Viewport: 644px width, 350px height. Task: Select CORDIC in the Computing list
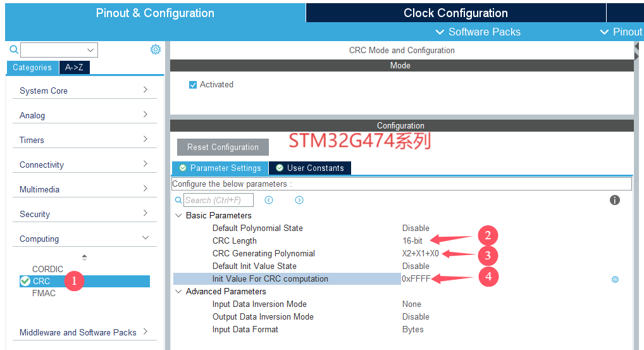(48, 269)
